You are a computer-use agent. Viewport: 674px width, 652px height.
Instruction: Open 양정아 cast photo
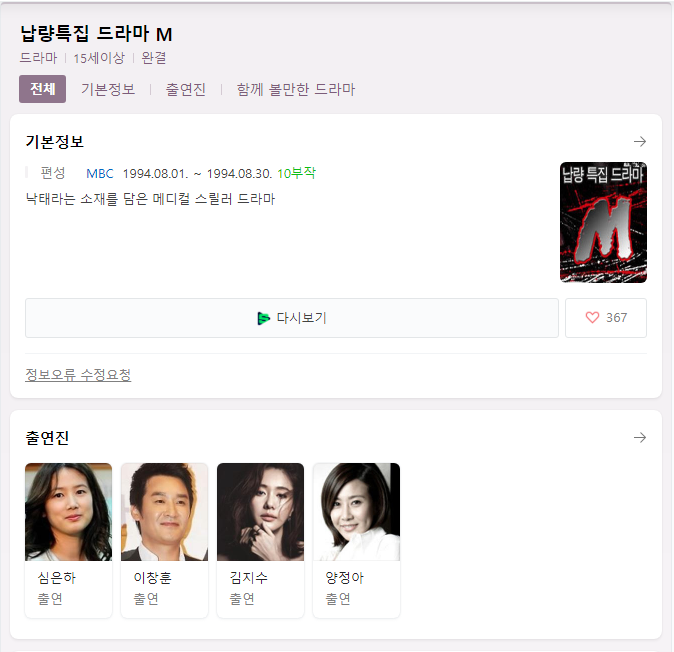356,512
